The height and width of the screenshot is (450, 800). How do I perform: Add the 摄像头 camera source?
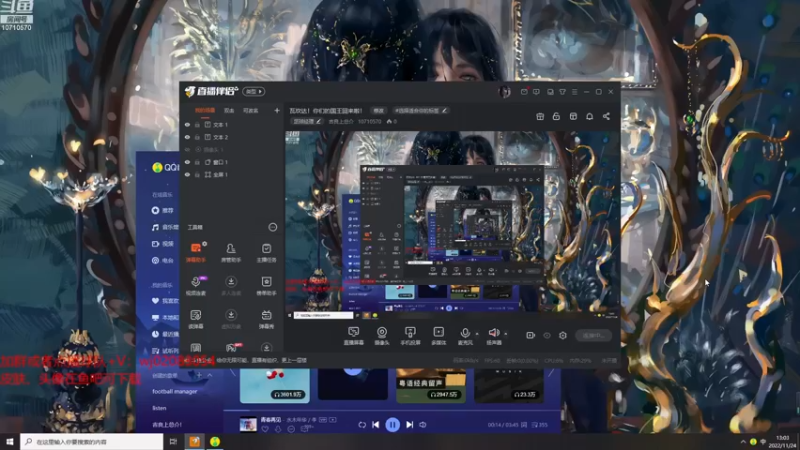pos(382,333)
